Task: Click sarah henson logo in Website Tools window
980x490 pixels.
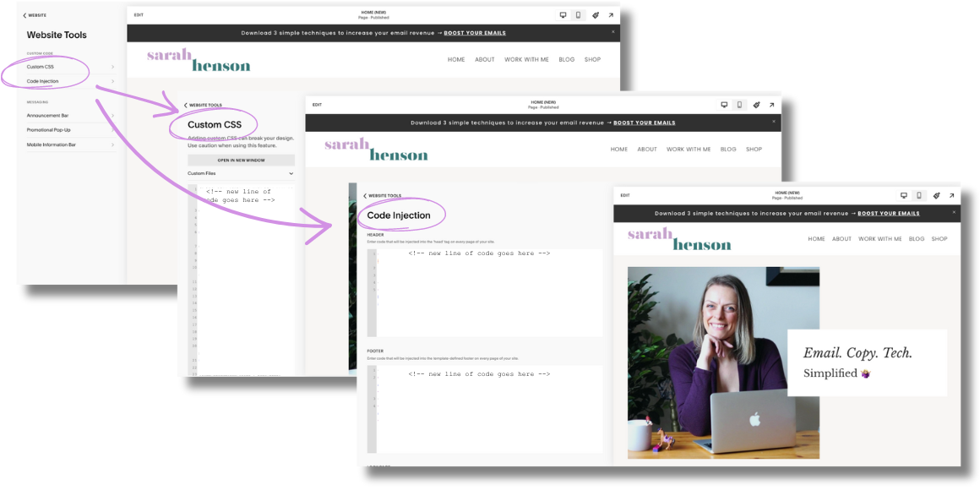Action: click(x=199, y=60)
